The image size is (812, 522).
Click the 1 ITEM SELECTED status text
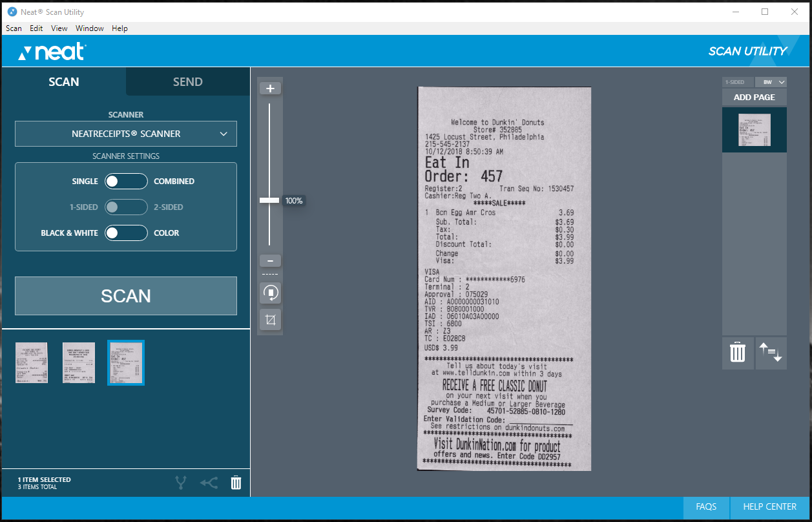pyautogui.click(x=45, y=480)
